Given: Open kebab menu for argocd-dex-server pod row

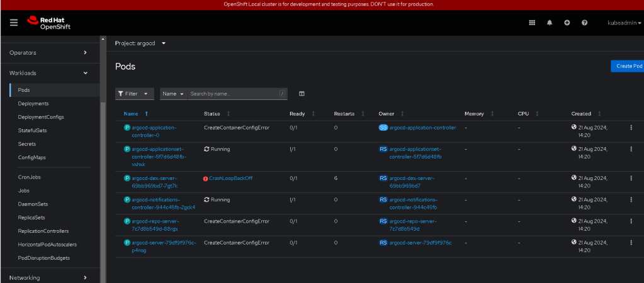Looking at the screenshot, I should pyautogui.click(x=631, y=178).
